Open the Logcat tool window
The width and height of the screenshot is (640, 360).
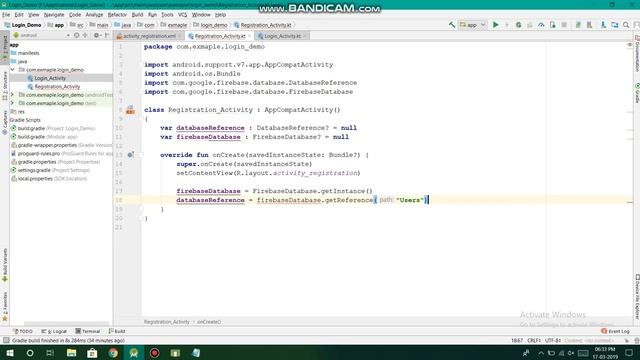point(54,331)
